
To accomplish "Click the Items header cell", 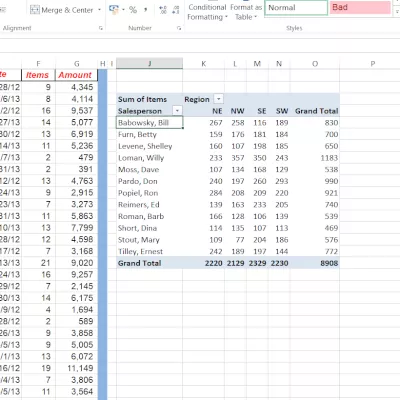I will 38,75.
